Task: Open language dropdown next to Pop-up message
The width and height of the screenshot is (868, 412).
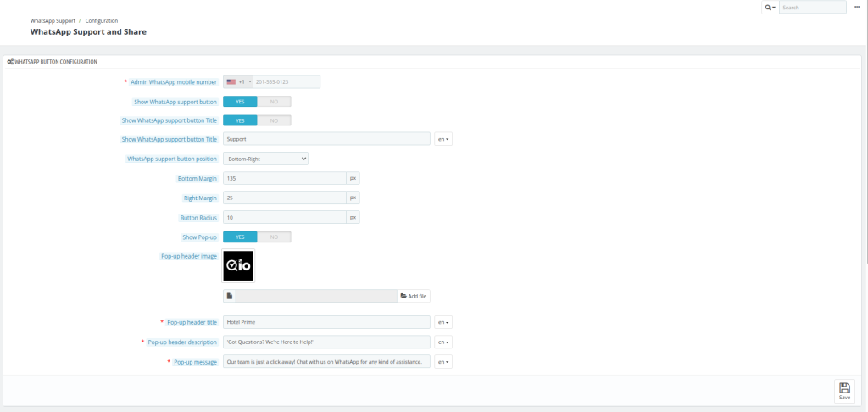Action: click(443, 362)
